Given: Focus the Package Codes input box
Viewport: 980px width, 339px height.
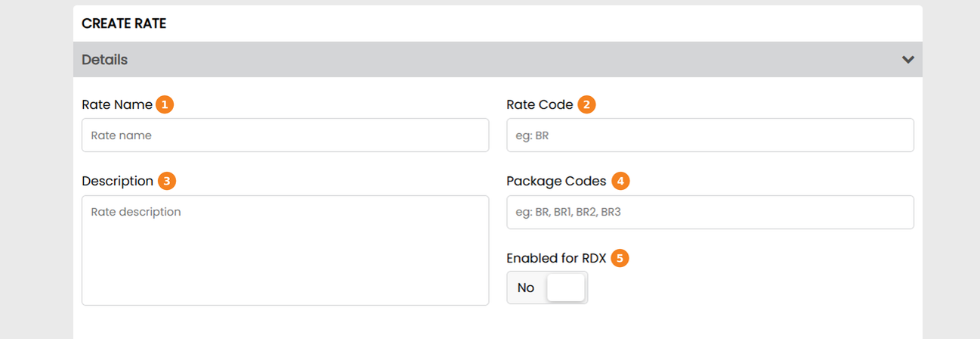Looking at the screenshot, I should [709, 212].
